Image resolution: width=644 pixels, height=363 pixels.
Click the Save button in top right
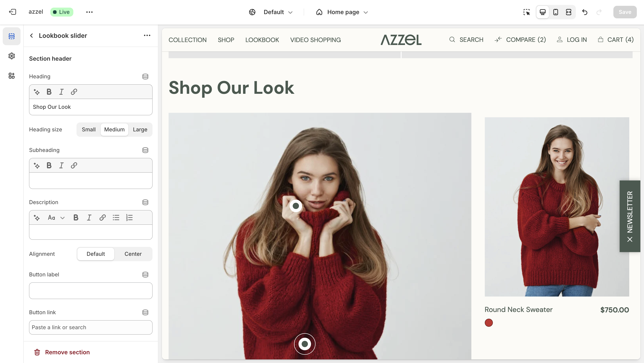tap(625, 12)
